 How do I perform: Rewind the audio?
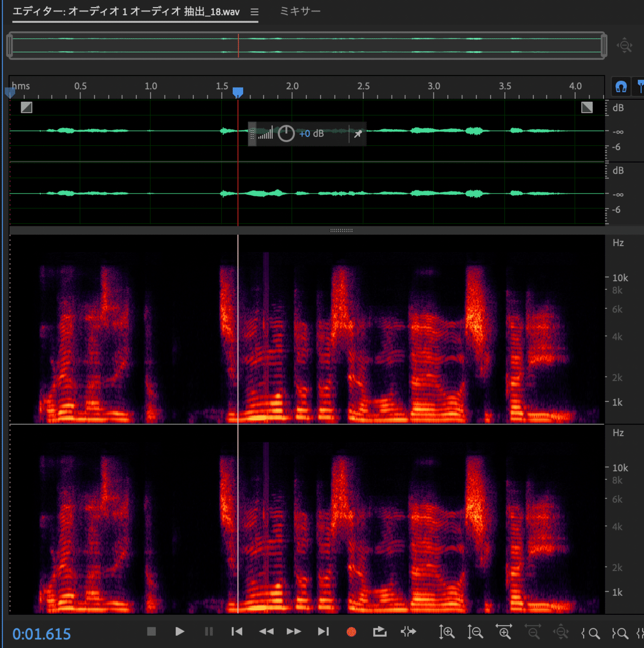(266, 631)
